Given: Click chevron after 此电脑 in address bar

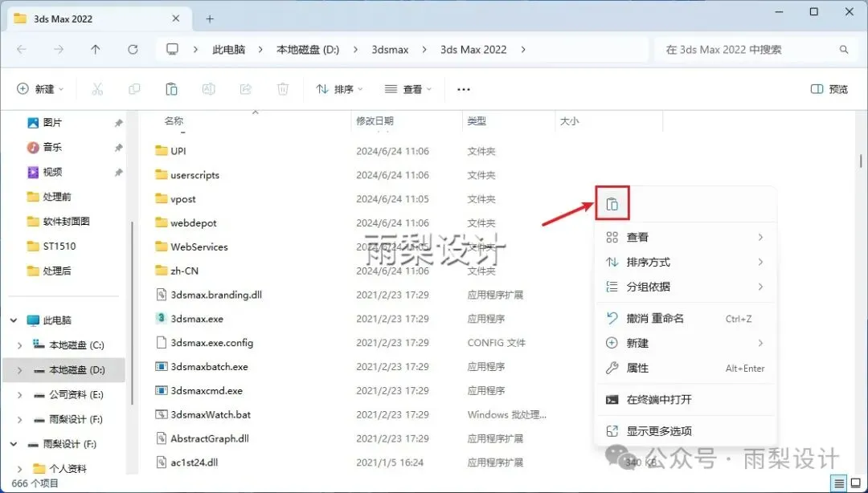Looking at the screenshot, I should (260, 49).
